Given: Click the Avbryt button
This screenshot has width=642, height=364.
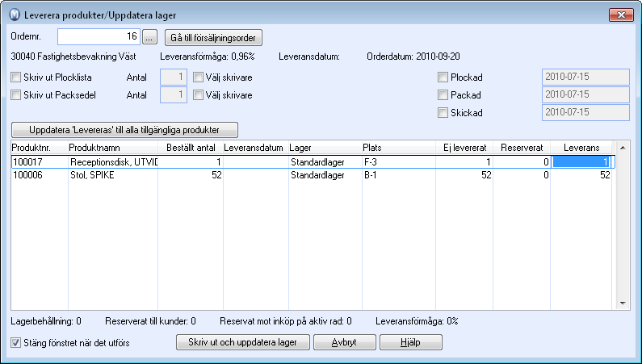Looking at the screenshot, I should [344, 342].
